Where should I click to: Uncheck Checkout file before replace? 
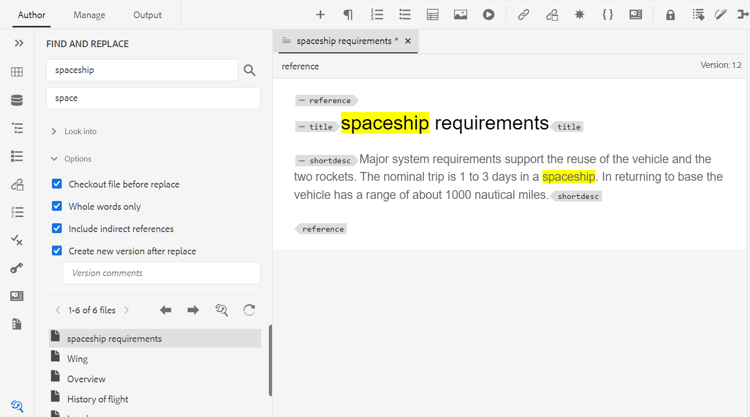(x=57, y=184)
